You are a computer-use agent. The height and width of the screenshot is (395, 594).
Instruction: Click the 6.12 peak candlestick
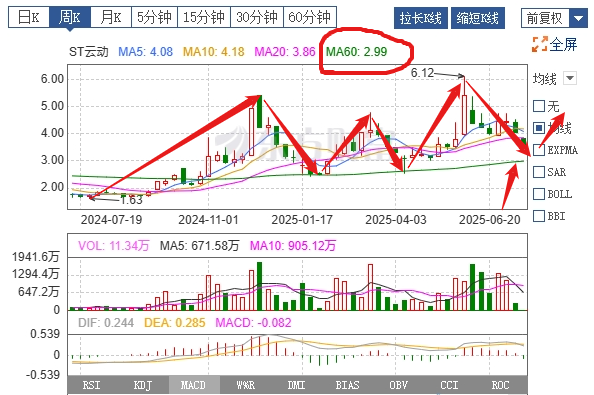pyautogui.click(x=464, y=114)
